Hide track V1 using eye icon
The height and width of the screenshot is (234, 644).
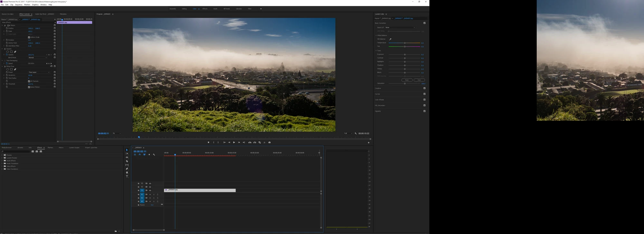(x=150, y=190)
